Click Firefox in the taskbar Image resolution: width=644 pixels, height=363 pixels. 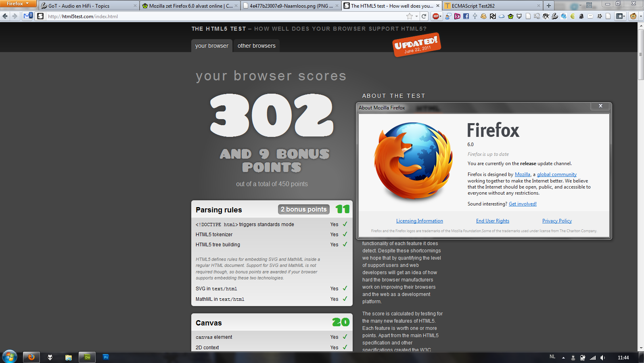31,357
